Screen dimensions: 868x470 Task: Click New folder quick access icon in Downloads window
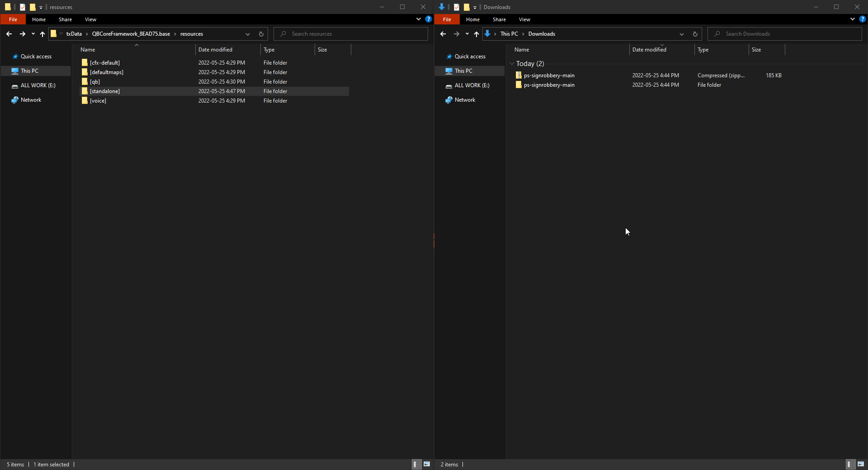pyautogui.click(x=467, y=7)
